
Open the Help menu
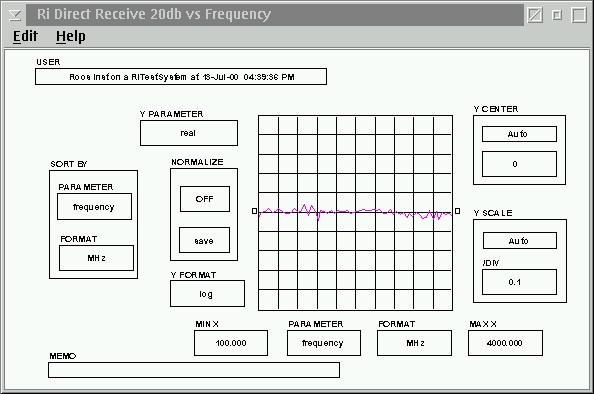coord(71,36)
